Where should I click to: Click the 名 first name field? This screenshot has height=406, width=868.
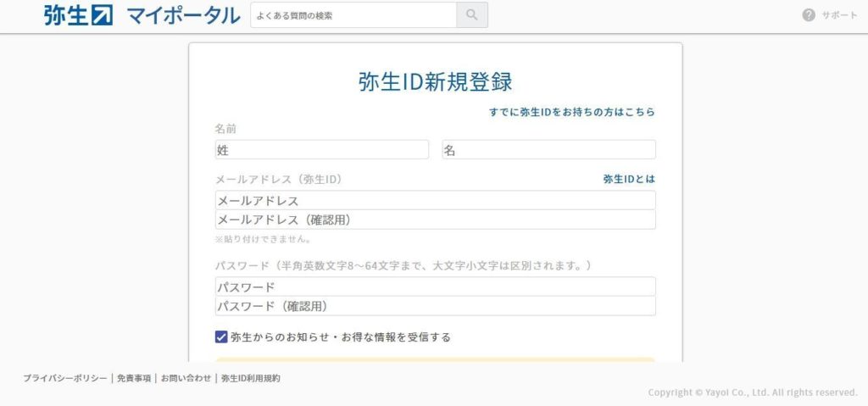[x=548, y=149]
